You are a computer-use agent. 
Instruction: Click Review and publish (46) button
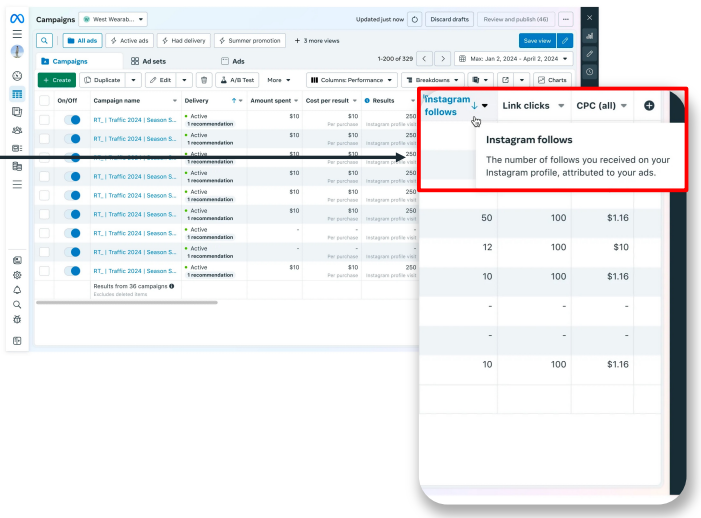click(516, 20)
